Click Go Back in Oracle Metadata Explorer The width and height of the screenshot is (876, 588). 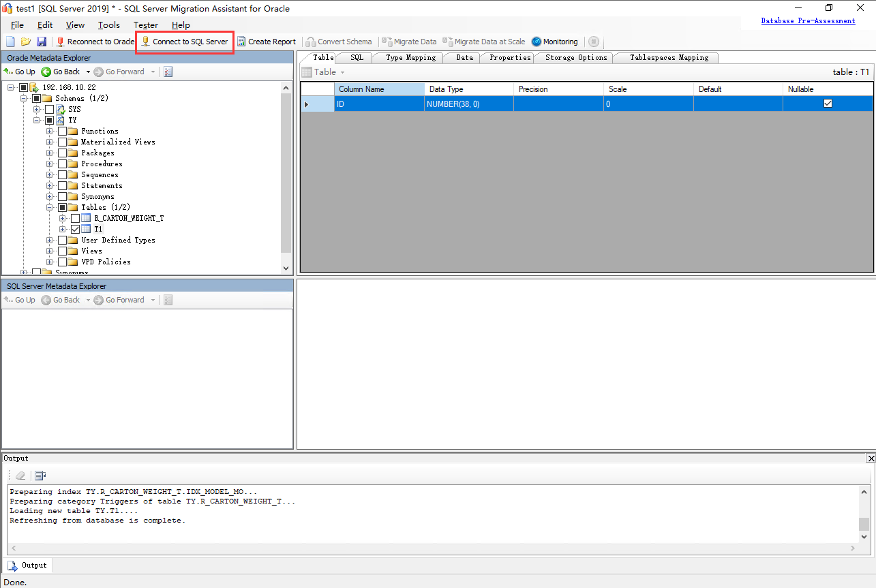coord(61,72)
